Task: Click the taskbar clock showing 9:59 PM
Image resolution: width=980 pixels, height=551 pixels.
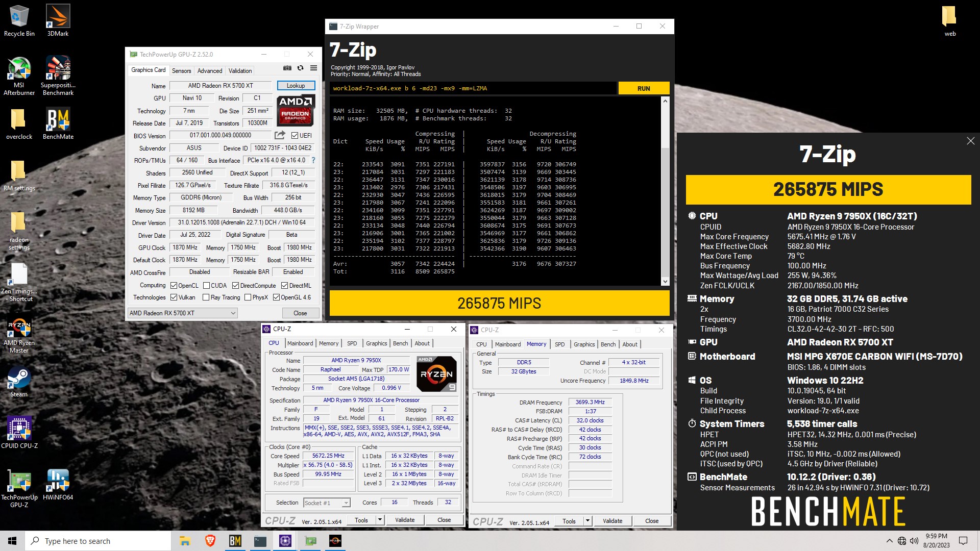Action: tap(936, 541)
